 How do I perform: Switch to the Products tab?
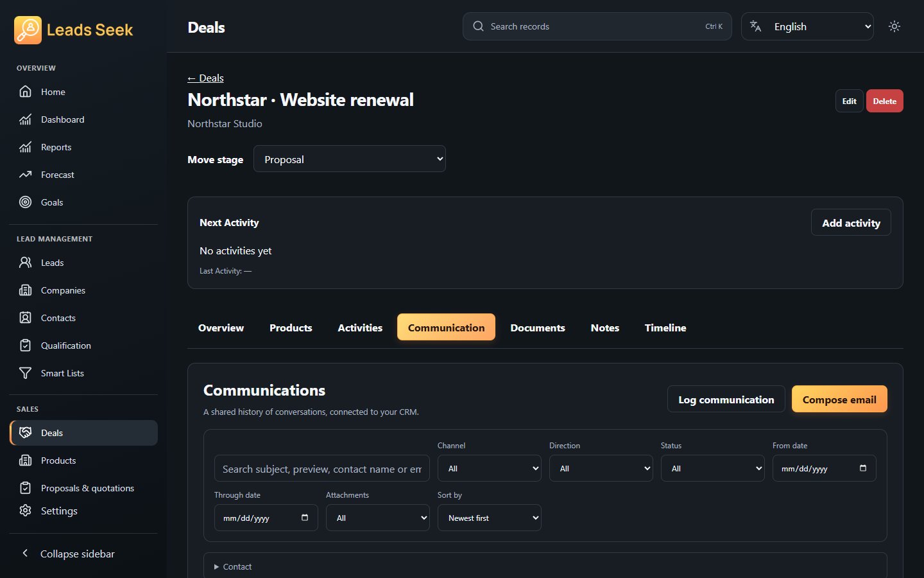pyautogui.click(x=291, y=328)
